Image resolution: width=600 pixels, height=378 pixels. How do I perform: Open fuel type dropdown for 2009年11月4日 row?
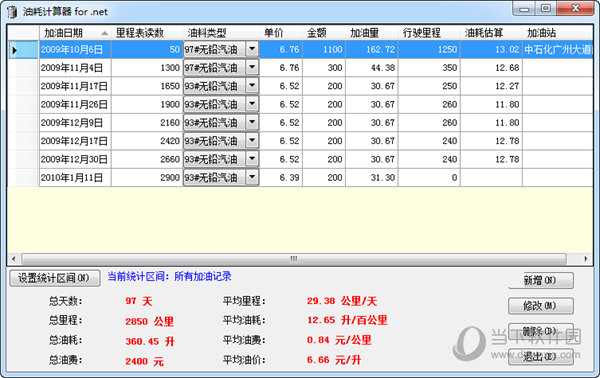point(252,67)
